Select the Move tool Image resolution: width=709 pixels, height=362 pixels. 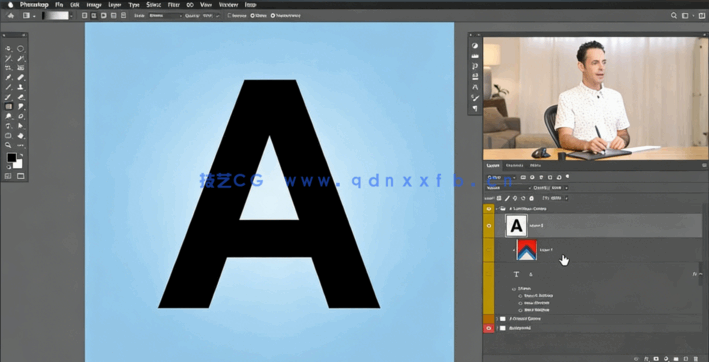(8, 49)
